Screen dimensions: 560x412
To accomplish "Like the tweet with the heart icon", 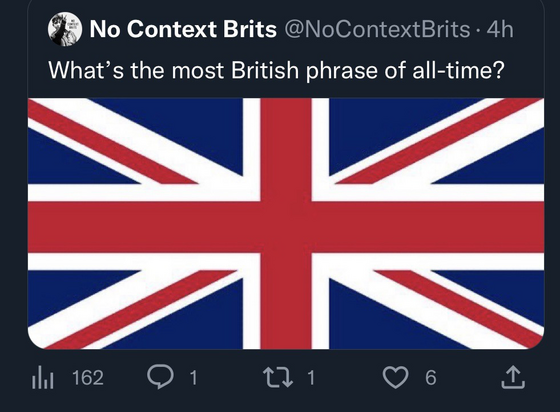I will tap(395, 378).
